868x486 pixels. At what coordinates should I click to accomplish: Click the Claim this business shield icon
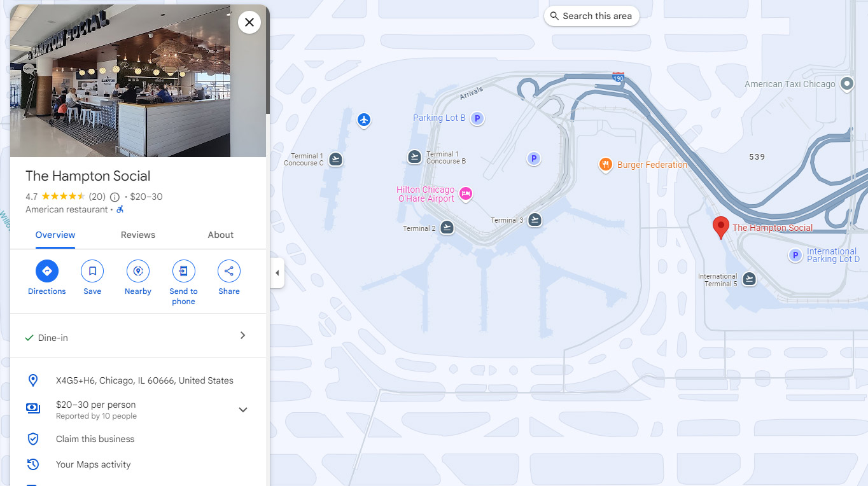tap(33, 439)
